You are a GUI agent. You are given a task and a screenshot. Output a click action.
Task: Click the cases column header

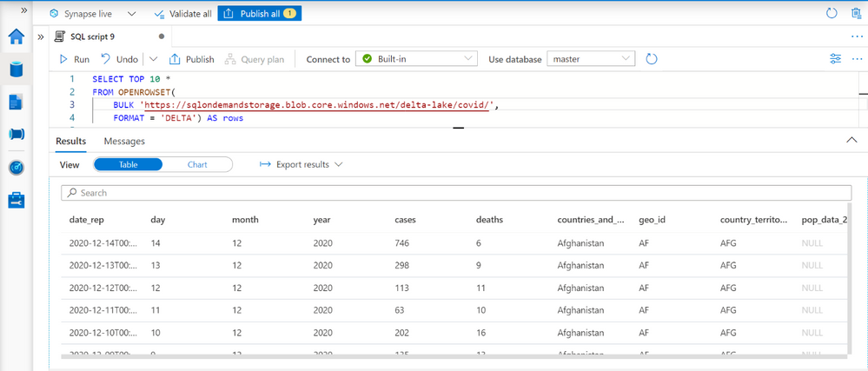pos(405,220)
